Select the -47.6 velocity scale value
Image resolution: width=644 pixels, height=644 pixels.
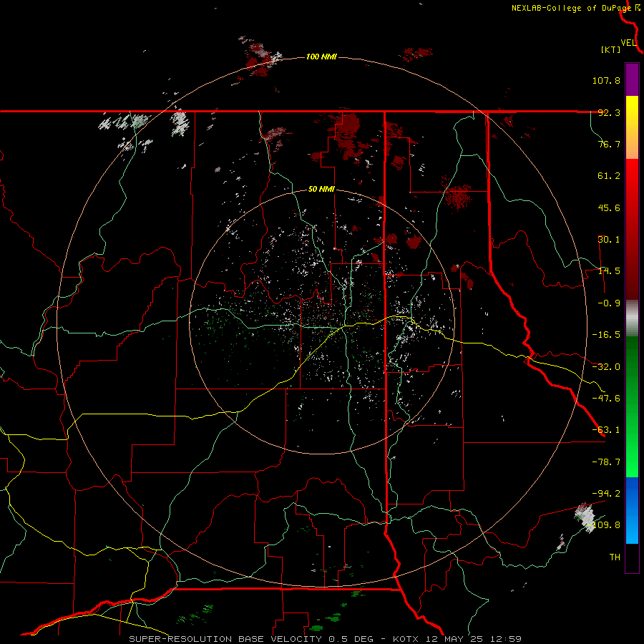[x=606, y=399]
